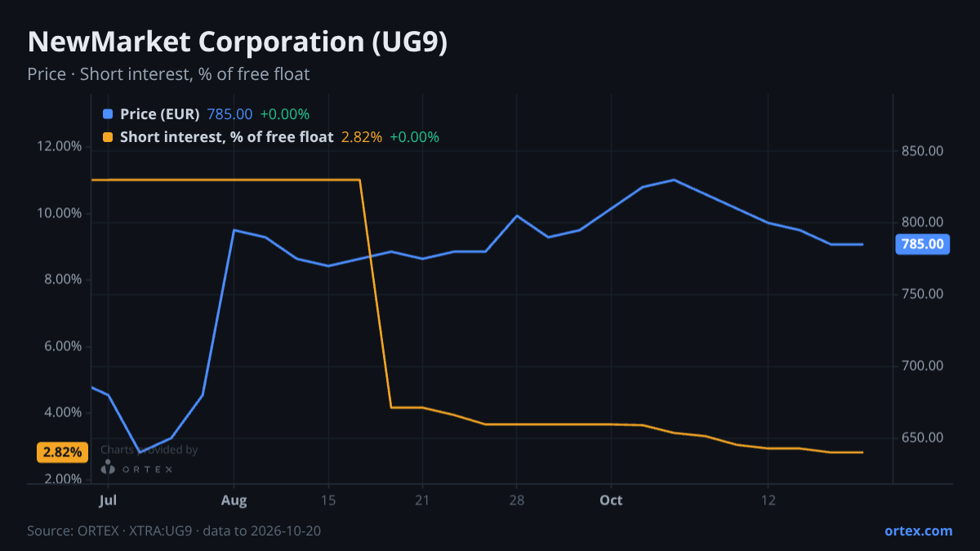Click the 28 date axis label
This screenshot has width=980, height=551.
coord(516,500)
